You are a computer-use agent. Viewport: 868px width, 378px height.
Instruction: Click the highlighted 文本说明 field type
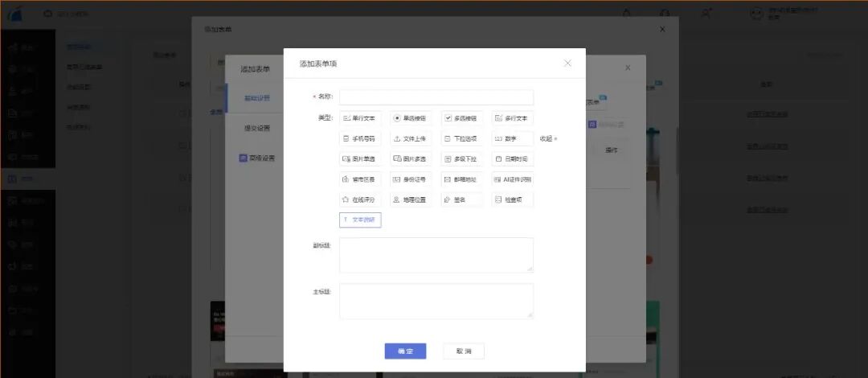tap(360, 220)
